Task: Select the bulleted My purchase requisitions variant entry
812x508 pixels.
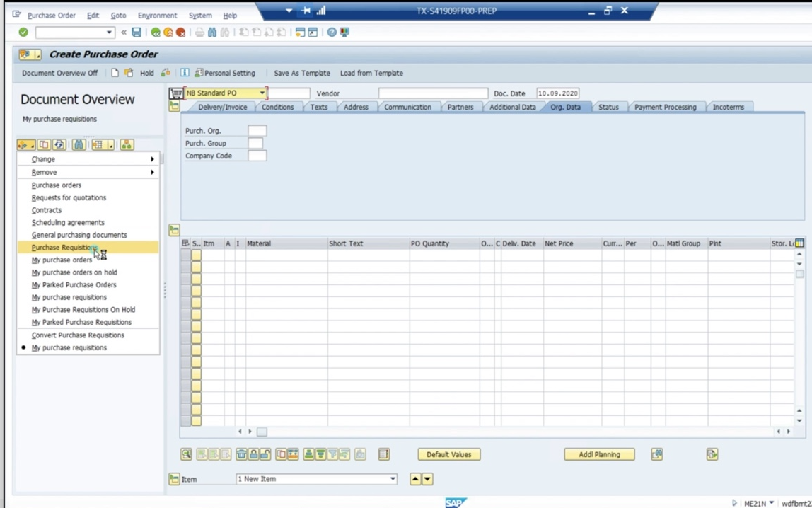Action: (69, 347)
